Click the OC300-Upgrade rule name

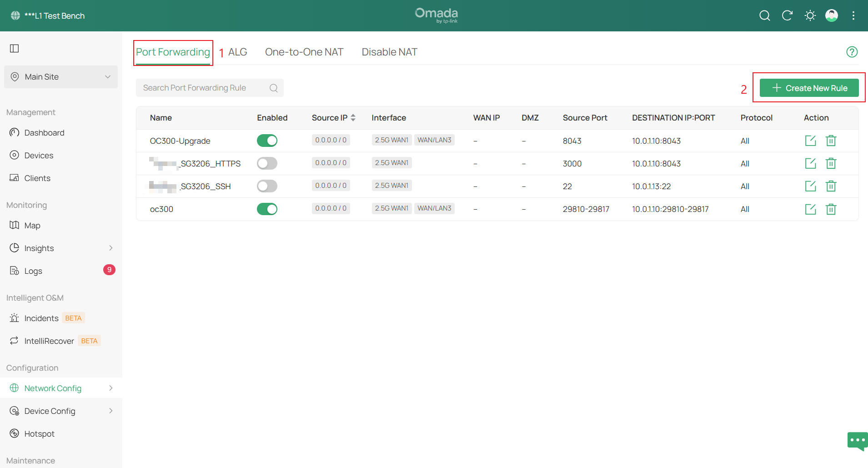click(180, 141)
